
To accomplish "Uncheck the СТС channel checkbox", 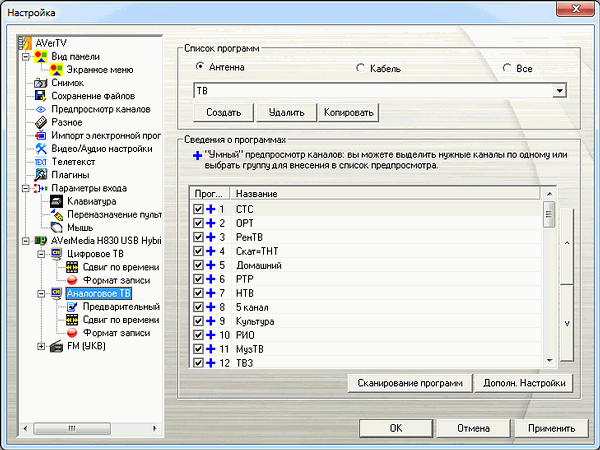I will (x=199, y=209).
